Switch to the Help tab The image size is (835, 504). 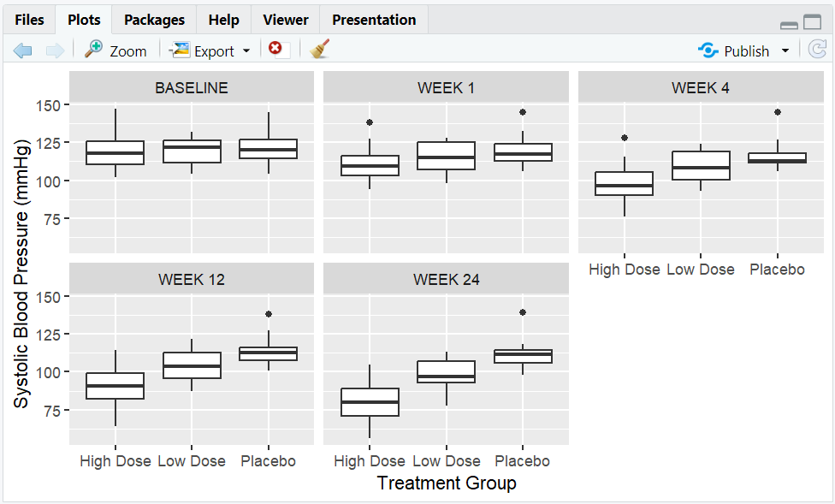[x=223, y=19]
